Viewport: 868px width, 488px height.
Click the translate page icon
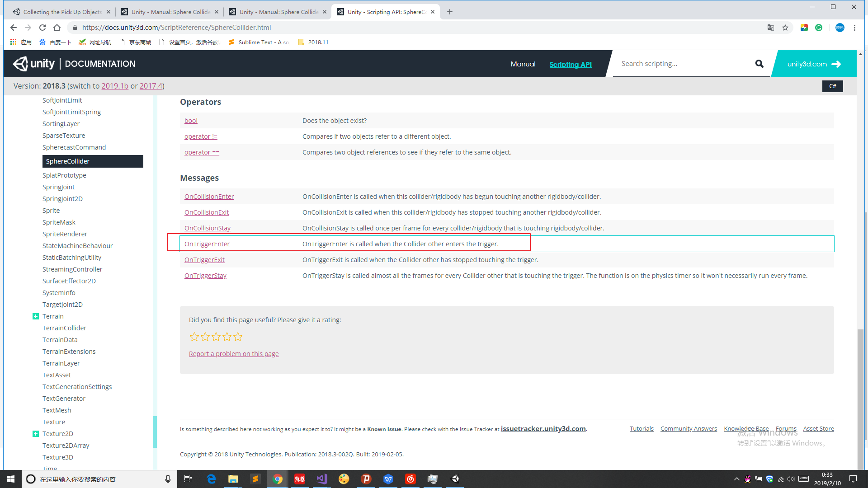[771, 28]
